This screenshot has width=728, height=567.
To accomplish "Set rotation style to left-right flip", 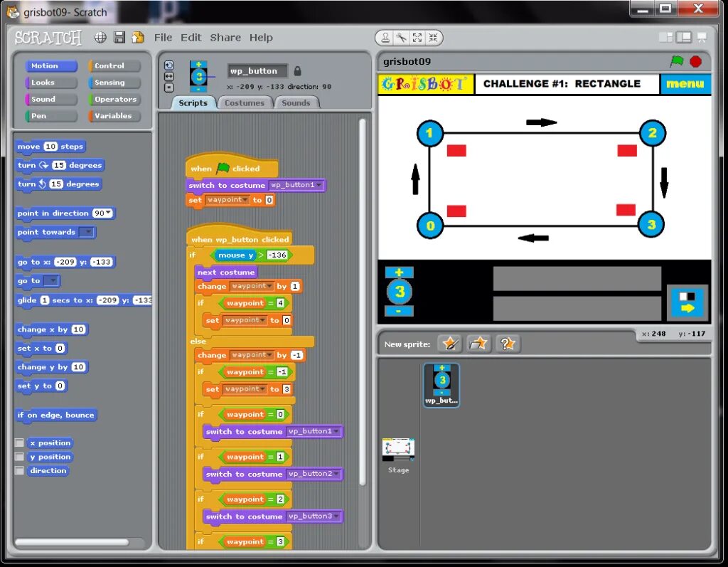I will point(169,76).
